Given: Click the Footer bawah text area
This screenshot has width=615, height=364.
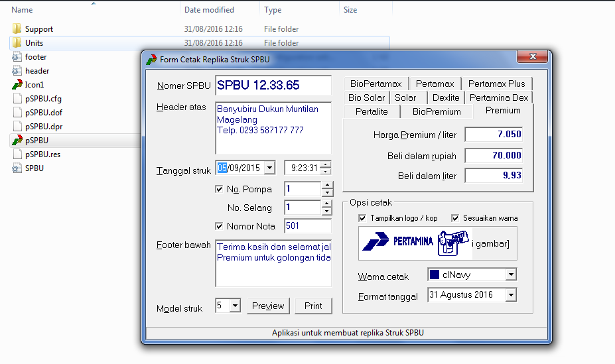Looking at the screenshot, I should [x=273, y=263].
